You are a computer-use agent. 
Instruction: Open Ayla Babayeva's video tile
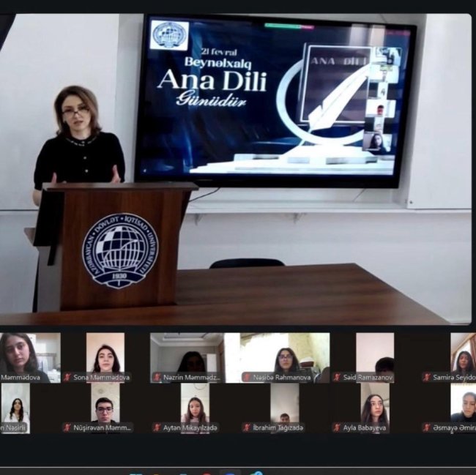coord(374,403)
